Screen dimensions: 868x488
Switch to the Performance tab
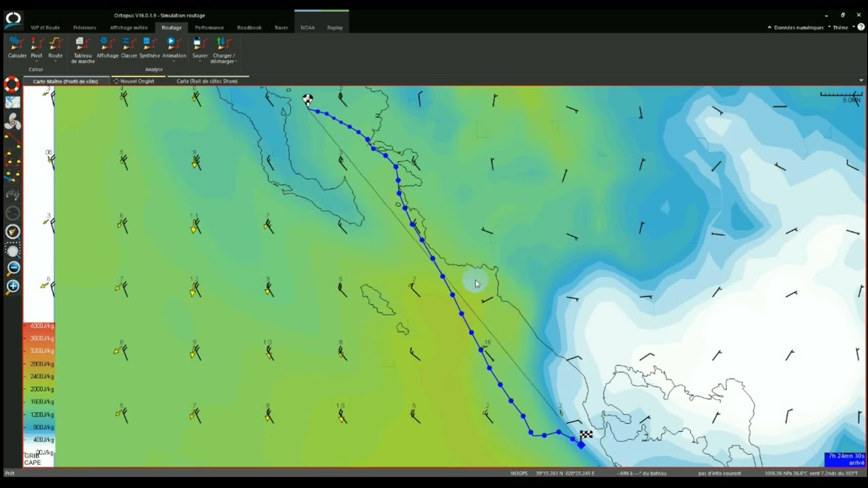click(210, 28)
